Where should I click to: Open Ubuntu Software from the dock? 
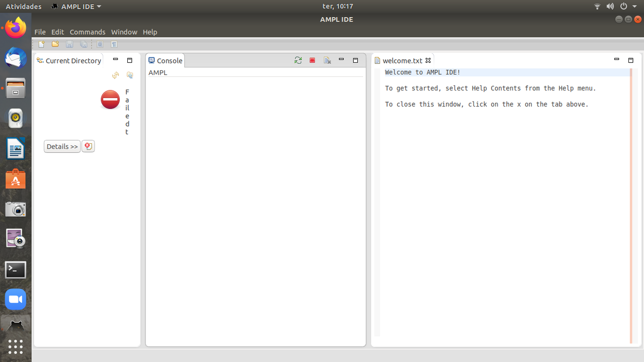click(x=16, y=179)
